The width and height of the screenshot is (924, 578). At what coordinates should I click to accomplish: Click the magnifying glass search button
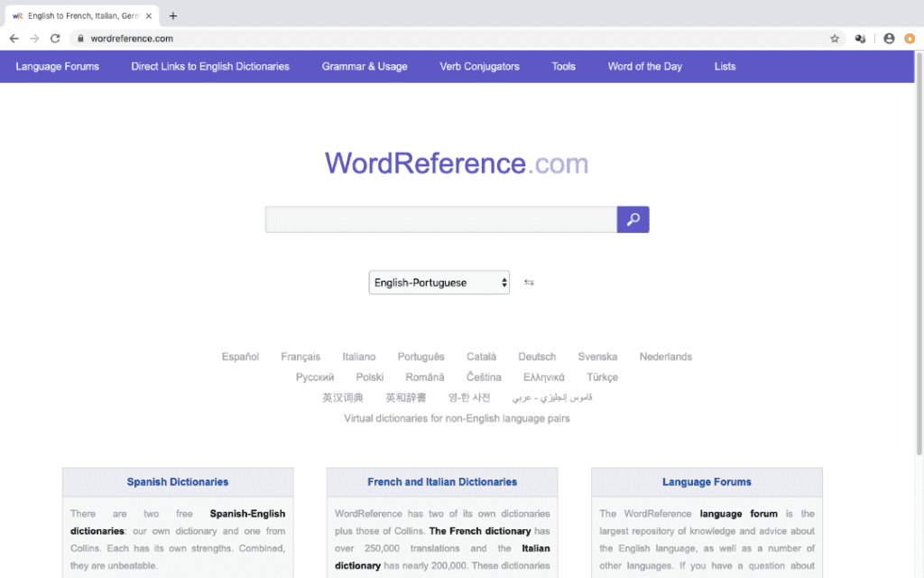click(633, 219)
